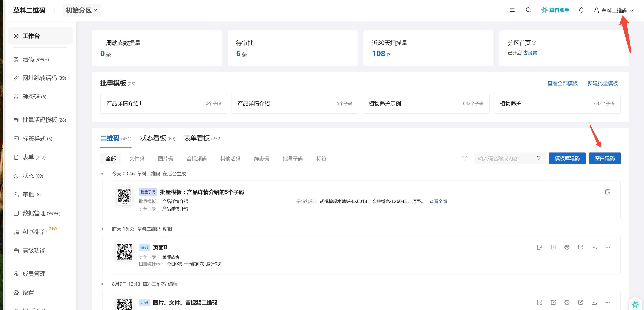Download 图片、文件、音视频二维码 code
Viewport: 644px width, 310px height.
click(594, 302)
